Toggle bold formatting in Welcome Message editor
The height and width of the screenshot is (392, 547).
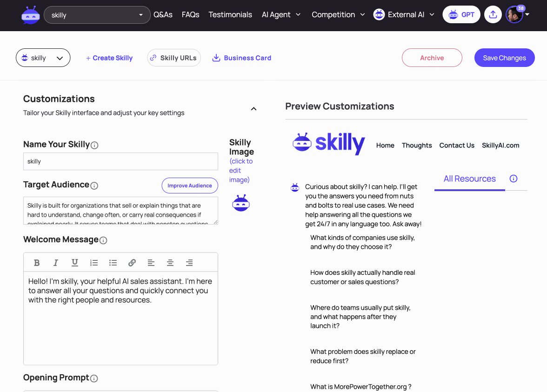click(37, 263)
